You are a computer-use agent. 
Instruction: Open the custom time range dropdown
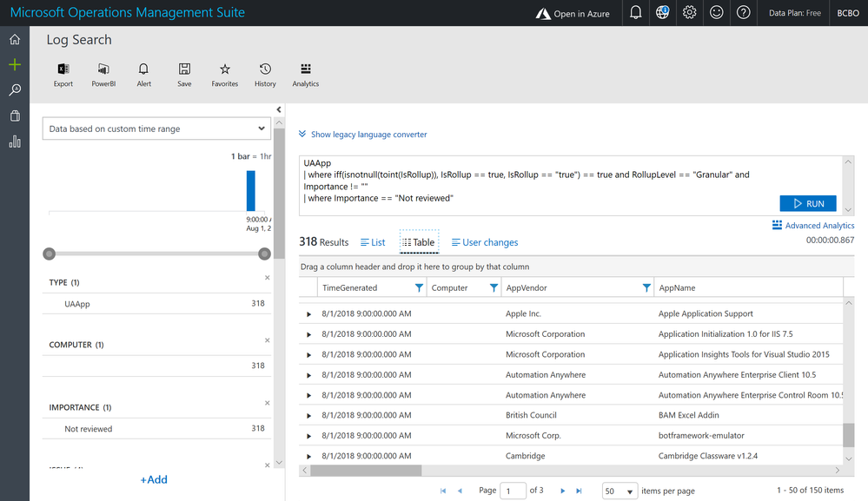pos(156,129)
